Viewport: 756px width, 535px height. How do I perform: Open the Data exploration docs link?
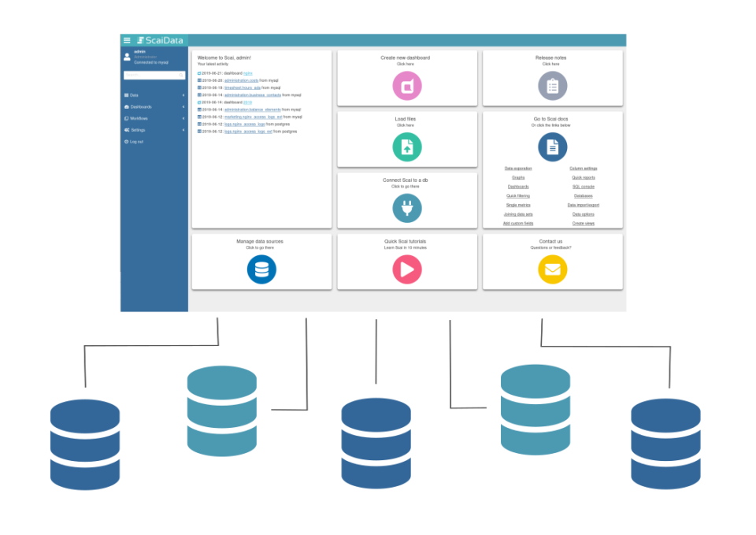[x=517, y=168]
